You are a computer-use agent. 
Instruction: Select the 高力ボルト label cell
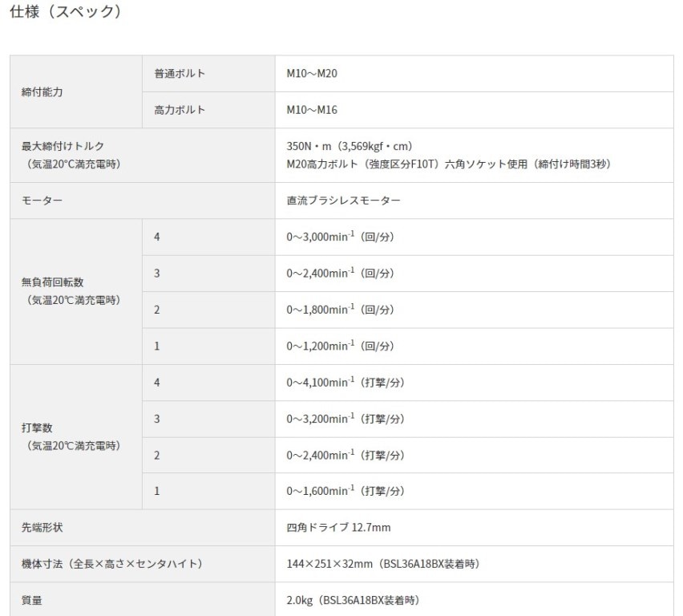tap(180, 110)
